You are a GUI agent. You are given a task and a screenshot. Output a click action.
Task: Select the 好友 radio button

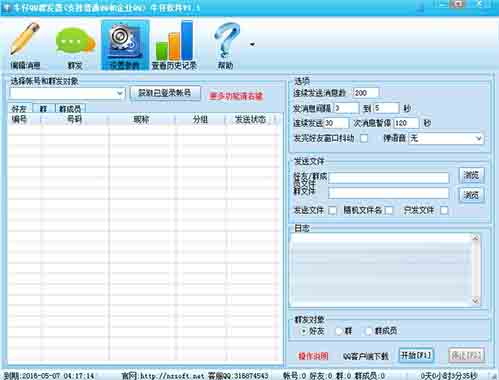point(303,331)
